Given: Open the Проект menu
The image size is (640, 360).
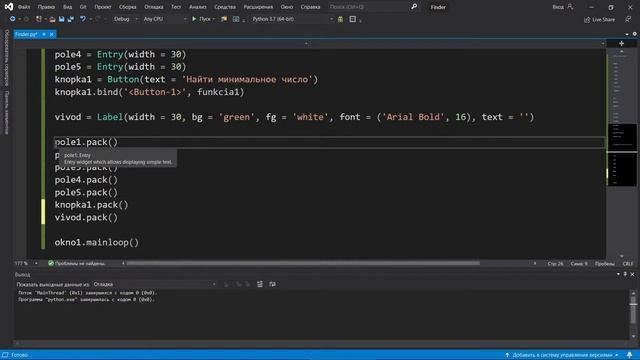Looking at the screenshot, I should [103, 7].
